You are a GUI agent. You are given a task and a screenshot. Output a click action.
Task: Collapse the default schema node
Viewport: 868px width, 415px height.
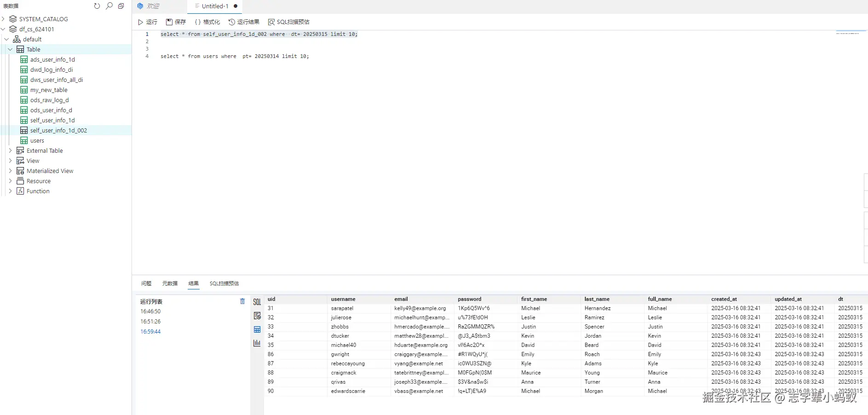click(7, 39)
